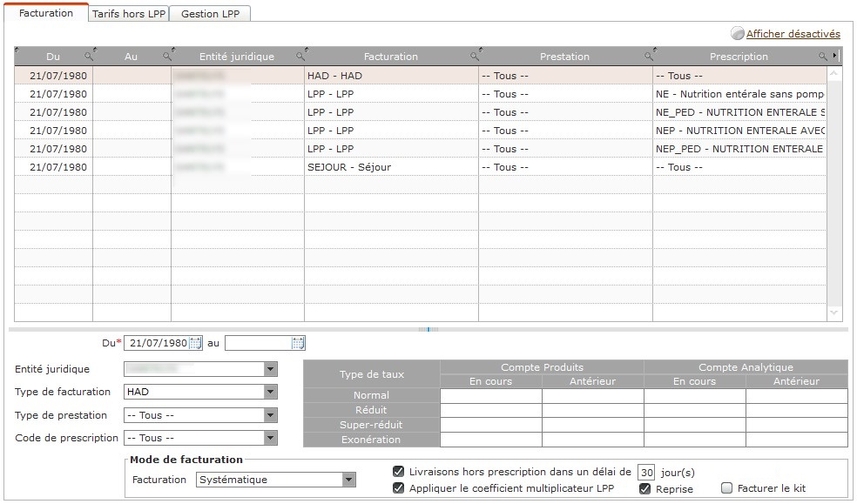Screen dimensions: 857x504
Task: Open the Facturation mode Systématique dropdown
Action: tap(348, 480)
